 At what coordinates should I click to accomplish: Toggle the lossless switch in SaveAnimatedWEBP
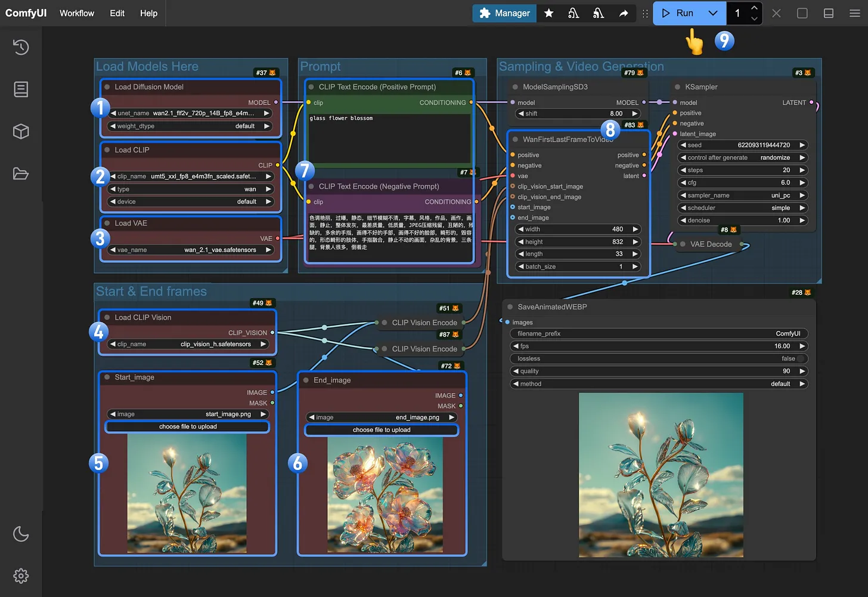[800, 358]
